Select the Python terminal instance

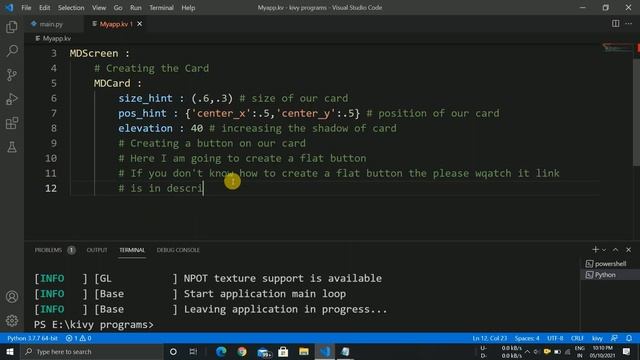point(610,275)
